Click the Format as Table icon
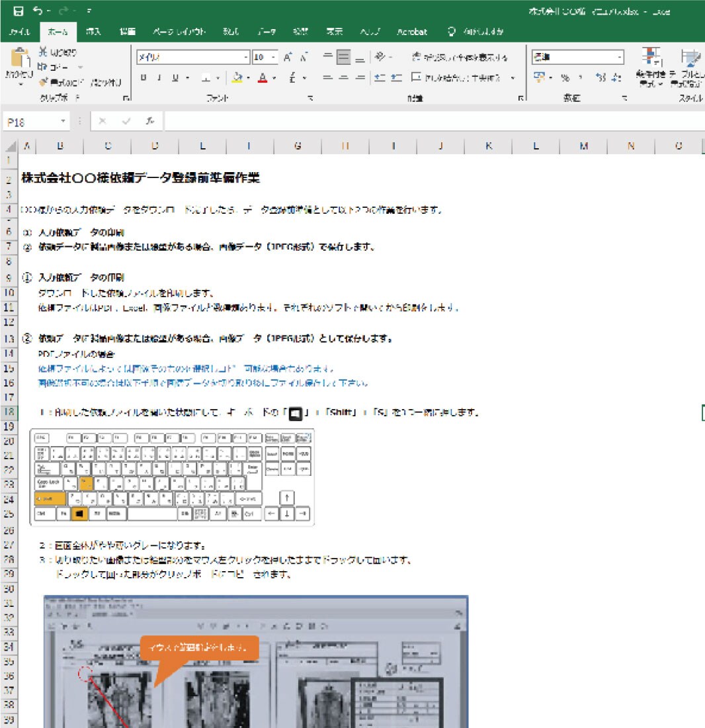The height and width of the screenshot is (728, 705). (690, 58)
